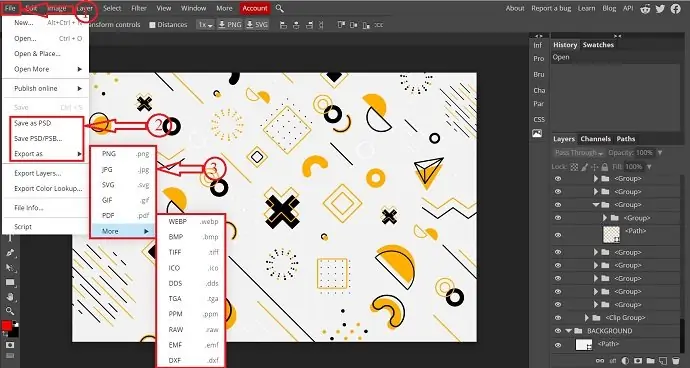Image resolution: width=690 pixels, height=368 pixels.
Task: Open the Twitter link icon
Action: pyautogui.click(x=660, y=8)
